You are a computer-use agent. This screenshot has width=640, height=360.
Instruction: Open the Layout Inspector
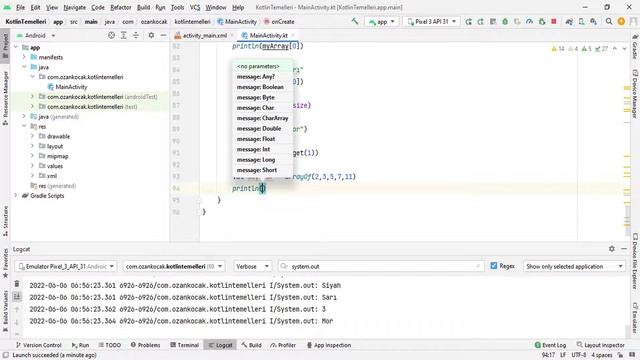600,345
